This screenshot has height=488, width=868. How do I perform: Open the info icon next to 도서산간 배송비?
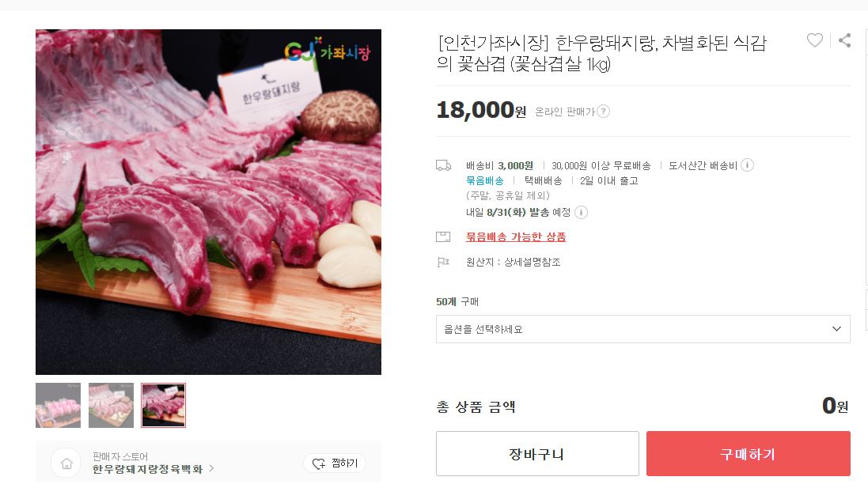coord(747,165)
